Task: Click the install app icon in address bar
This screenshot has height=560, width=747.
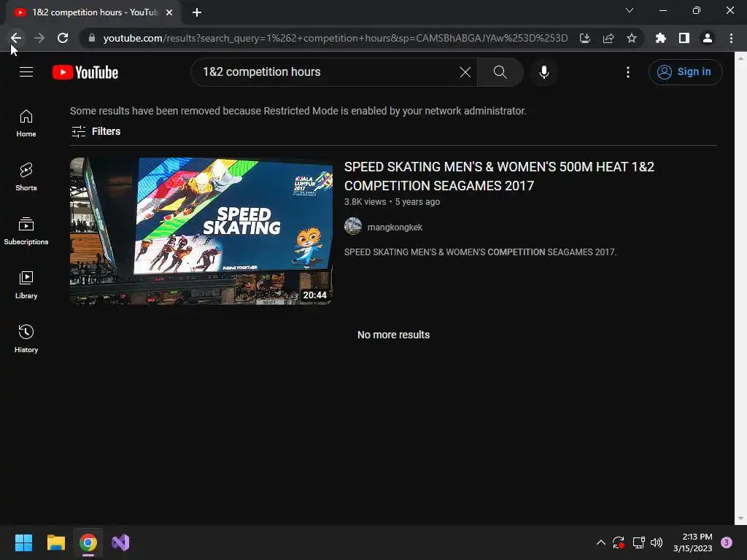Action: click(x=584, y=38)
